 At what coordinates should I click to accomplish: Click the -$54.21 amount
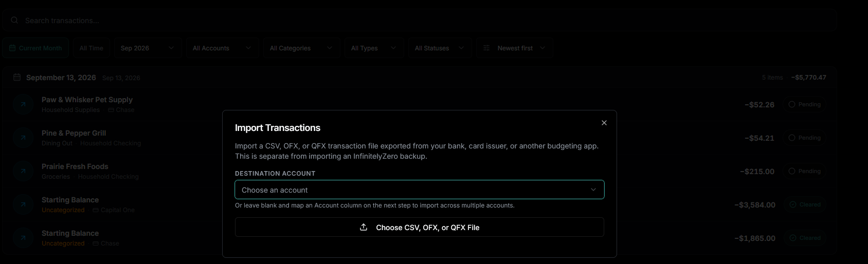pyautogui.click(x=759, y=138)
